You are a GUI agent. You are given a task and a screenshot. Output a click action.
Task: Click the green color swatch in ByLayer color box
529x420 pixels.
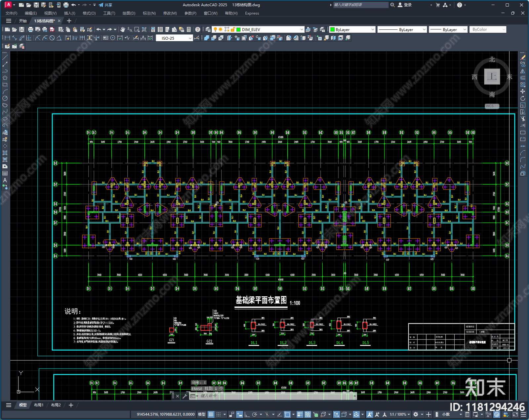[x=333, y=29]
